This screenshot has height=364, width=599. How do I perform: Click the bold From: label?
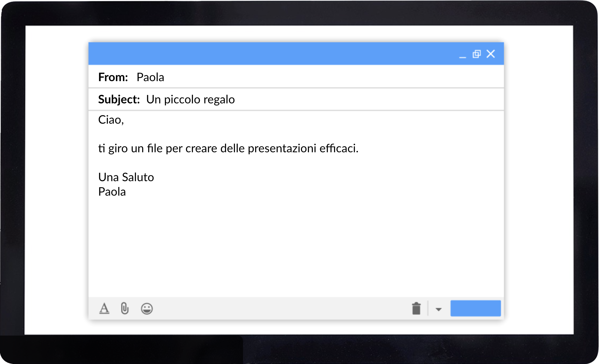(113, 77)
